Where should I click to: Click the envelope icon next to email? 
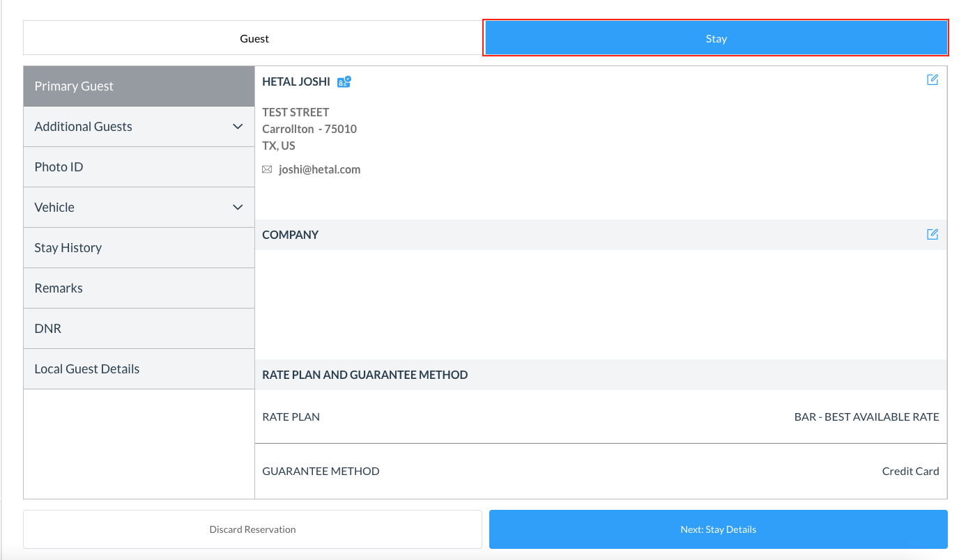(267, 169)
